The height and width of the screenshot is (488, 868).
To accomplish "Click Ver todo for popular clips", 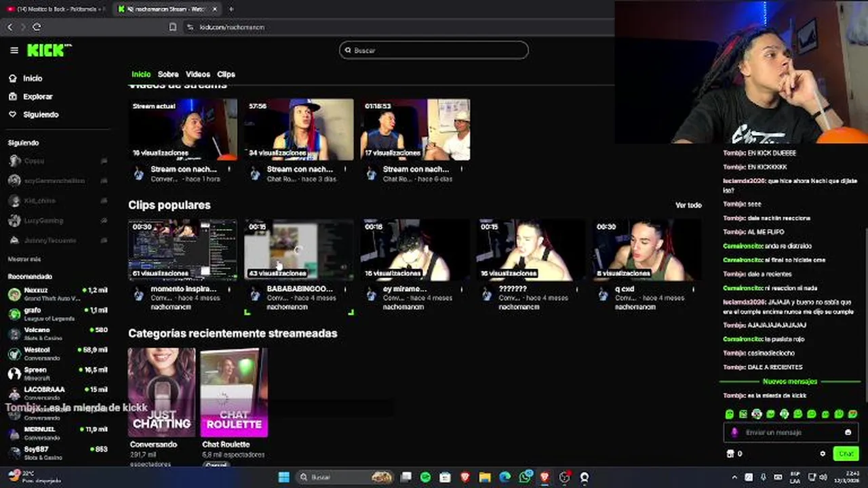I will coord(688,205).
